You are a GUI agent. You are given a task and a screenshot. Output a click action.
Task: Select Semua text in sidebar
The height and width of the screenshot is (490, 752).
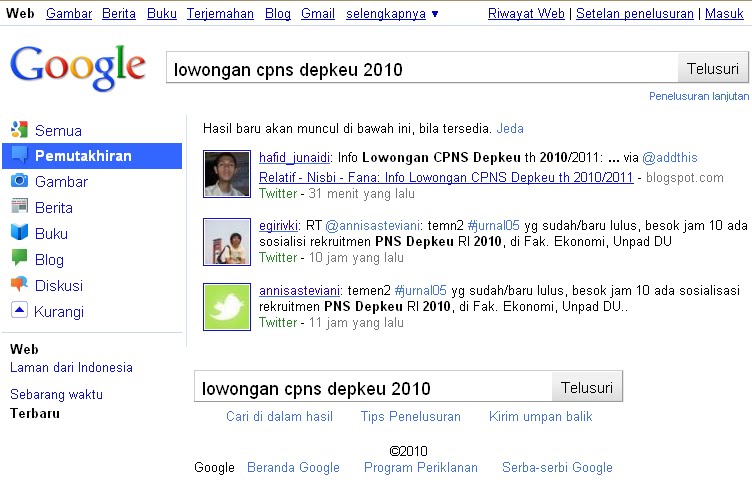point(58,130)
